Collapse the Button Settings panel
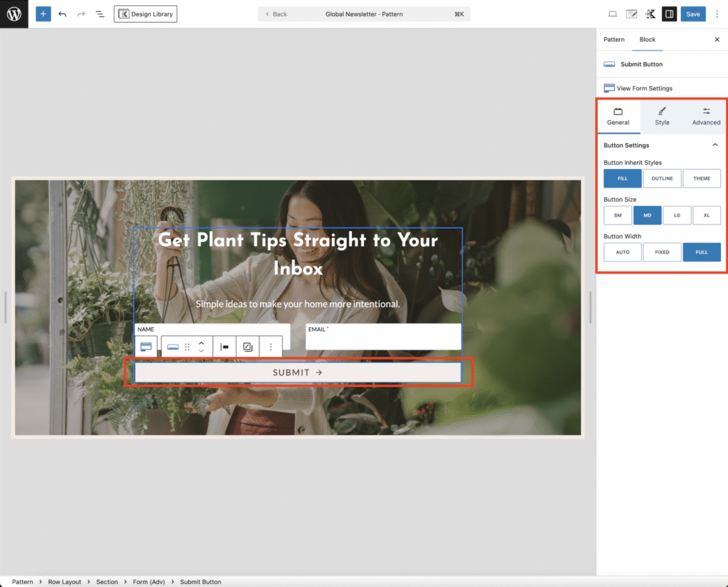 715,146
